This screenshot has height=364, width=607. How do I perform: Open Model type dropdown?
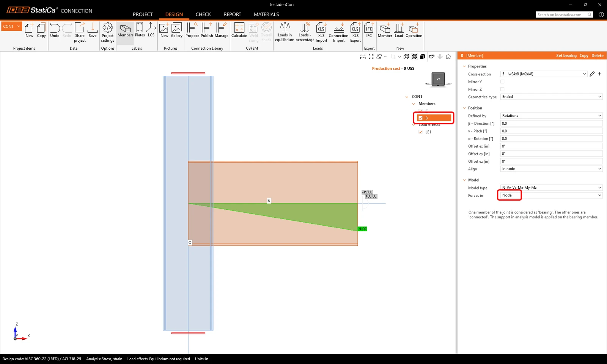point(552,188)
